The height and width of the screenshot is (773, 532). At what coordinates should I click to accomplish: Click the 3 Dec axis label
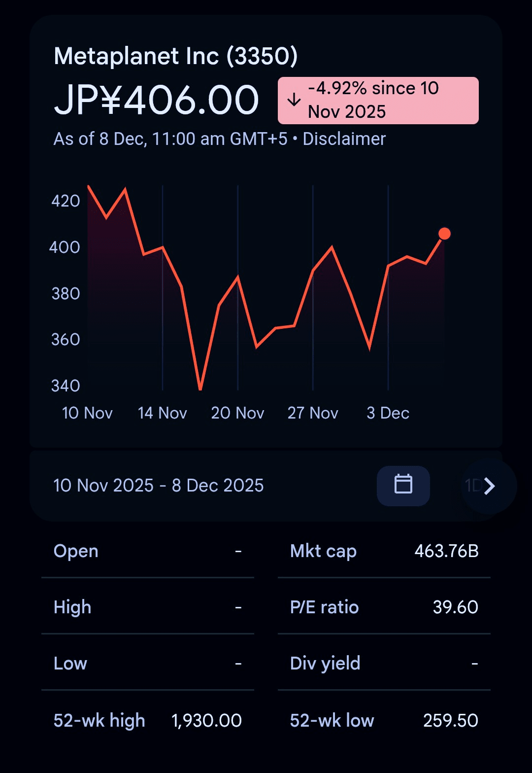click(388, 413)
